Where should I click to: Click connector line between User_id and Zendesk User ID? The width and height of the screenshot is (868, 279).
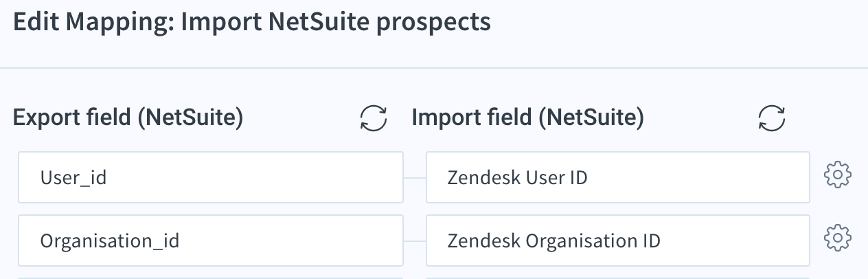415,178
